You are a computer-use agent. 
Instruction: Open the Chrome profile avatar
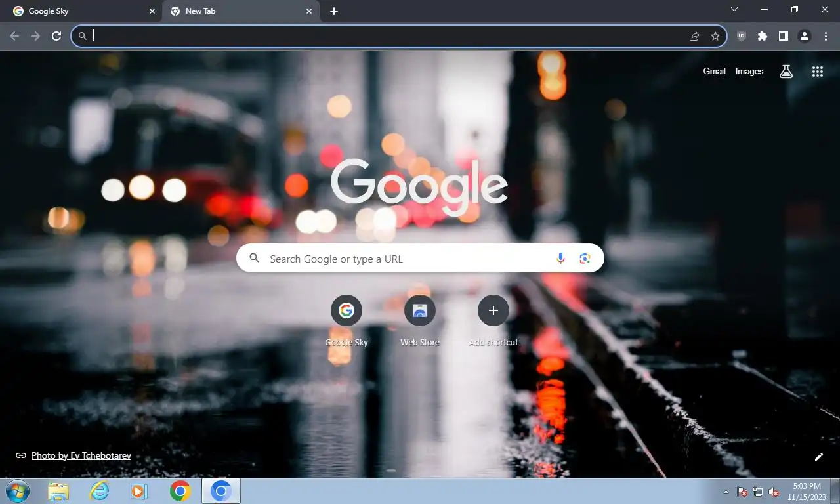[805, 36]
